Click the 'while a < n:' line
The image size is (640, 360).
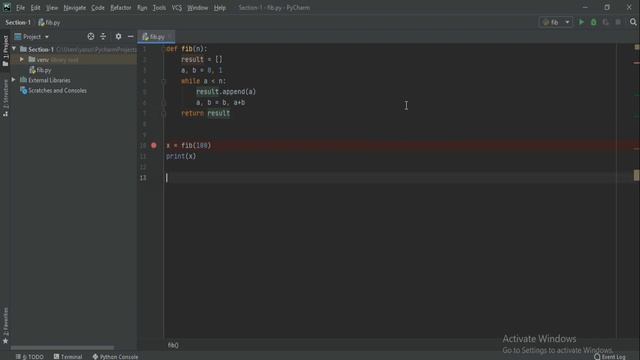pyautogui.click(x=203, y=81)
